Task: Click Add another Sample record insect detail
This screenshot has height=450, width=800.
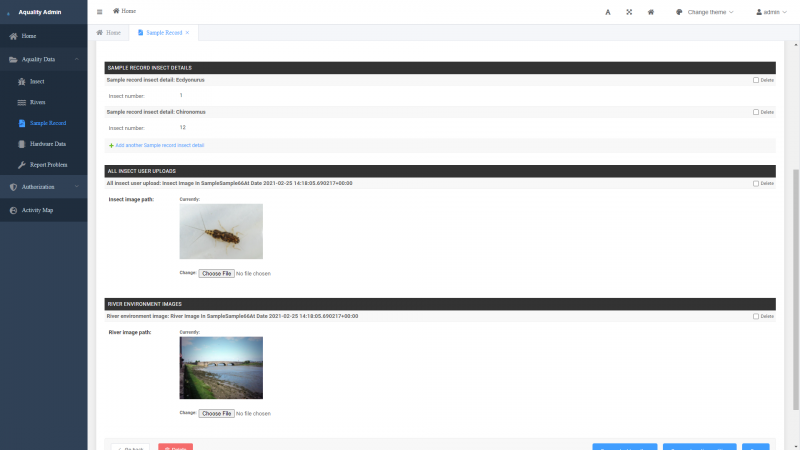Action: (x=160, y=145)
